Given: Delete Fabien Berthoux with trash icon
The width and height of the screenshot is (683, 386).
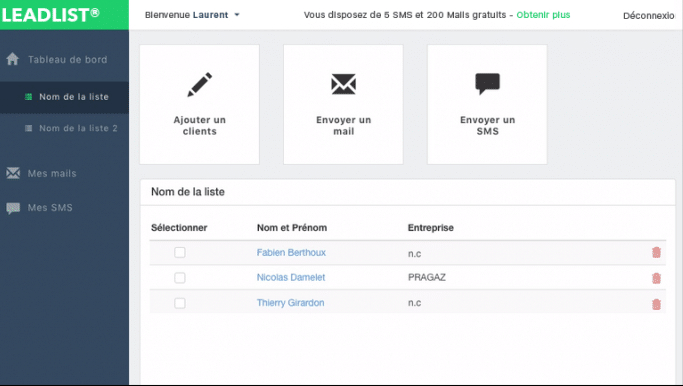Looking at the screenshot, I should pos(656,252).
